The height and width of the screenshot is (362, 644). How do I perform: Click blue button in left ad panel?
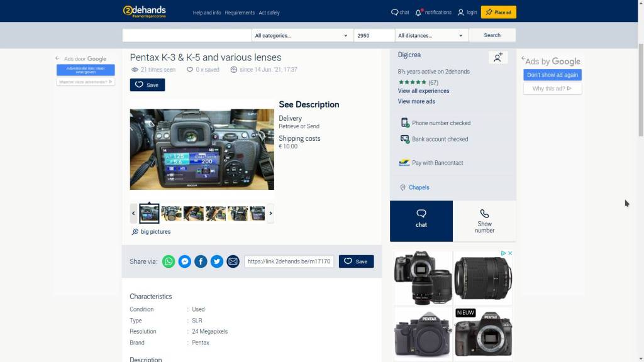(x=86, y=70)
